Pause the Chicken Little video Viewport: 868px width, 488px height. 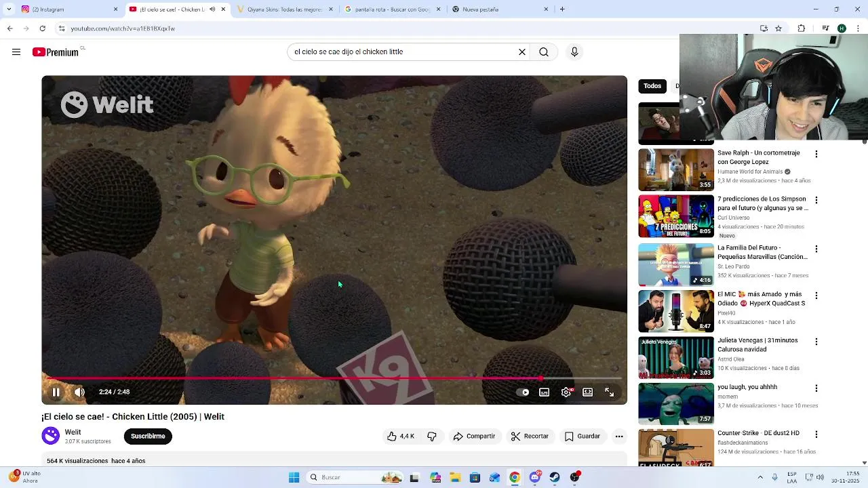[56, 392]
